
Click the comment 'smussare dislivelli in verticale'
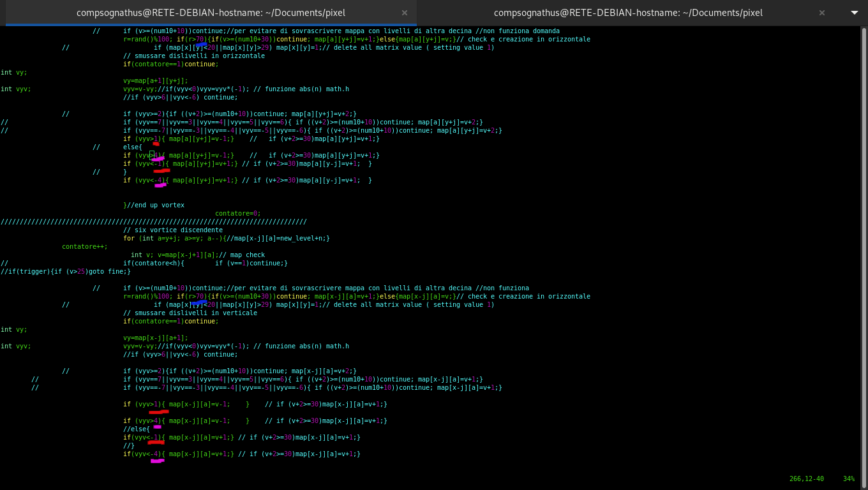[190, 313]
